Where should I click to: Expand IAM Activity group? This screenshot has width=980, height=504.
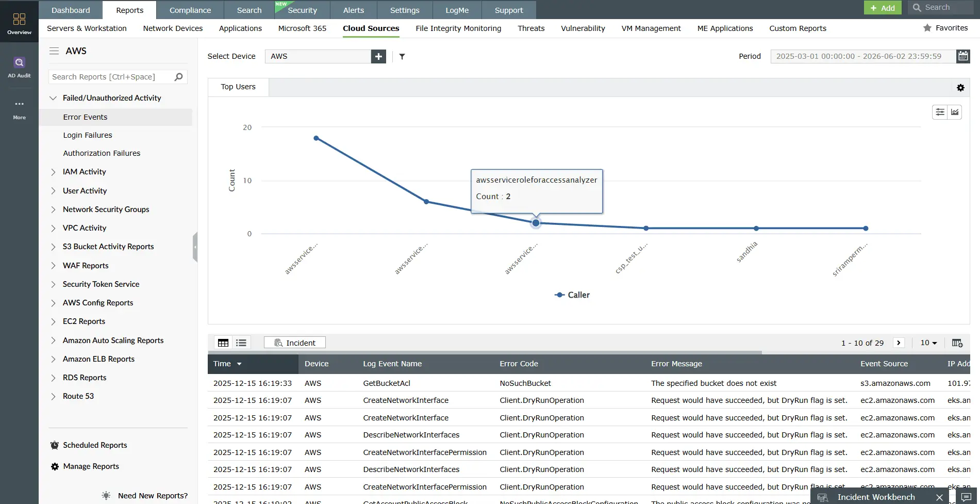point(53,172)
